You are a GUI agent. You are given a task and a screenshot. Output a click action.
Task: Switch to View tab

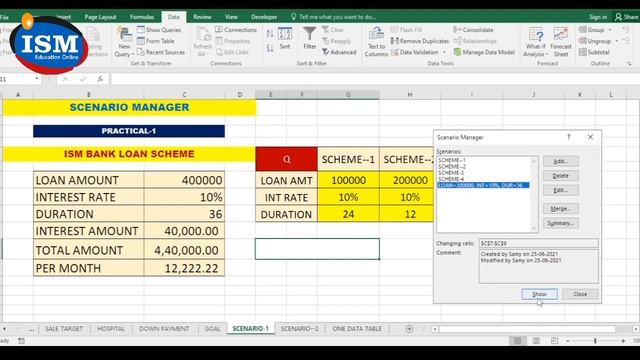point(231,17)
